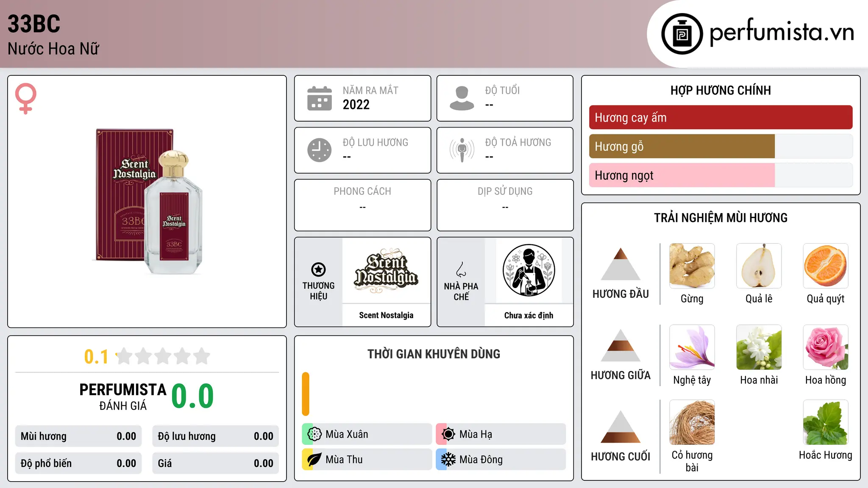The image size is (868, 488).
Task: Click the HƯƠNG CUỐI label text
Action: pyautogui.click(x=620, y=457)
